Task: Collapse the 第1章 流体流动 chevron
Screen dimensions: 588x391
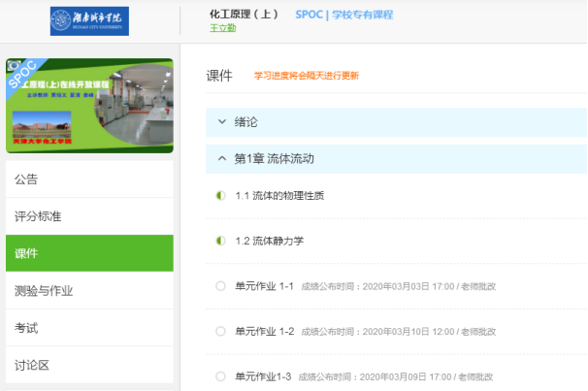Action: coord(222,158)
